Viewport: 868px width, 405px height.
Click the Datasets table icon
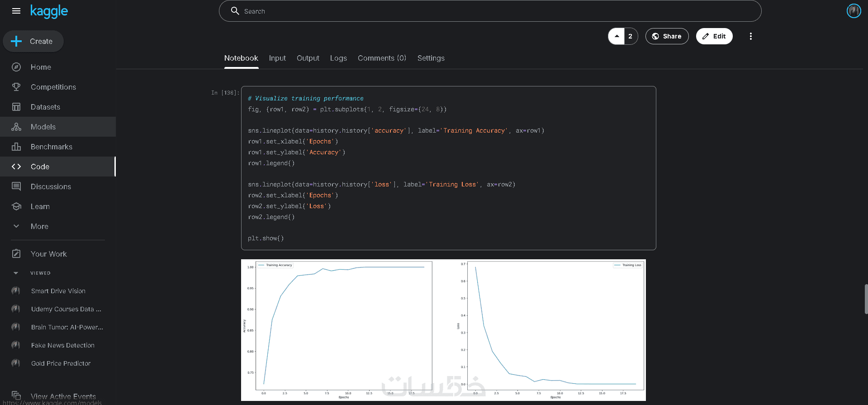coord(16,107)
